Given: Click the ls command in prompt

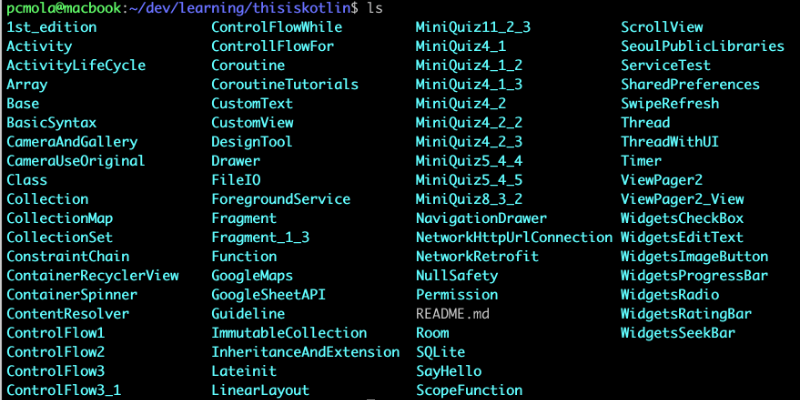Looking at the screenshot, I should pyautogui.click(x=375, y=9).
